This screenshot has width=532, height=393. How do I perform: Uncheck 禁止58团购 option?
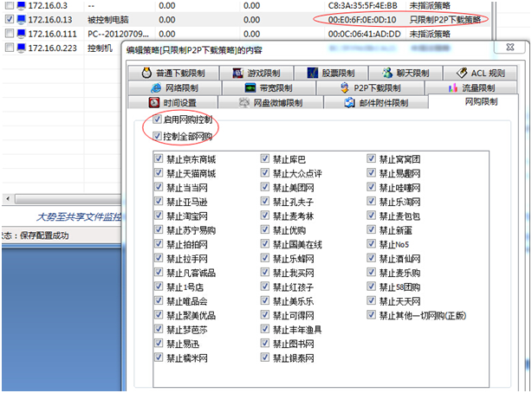click(371, 287)
